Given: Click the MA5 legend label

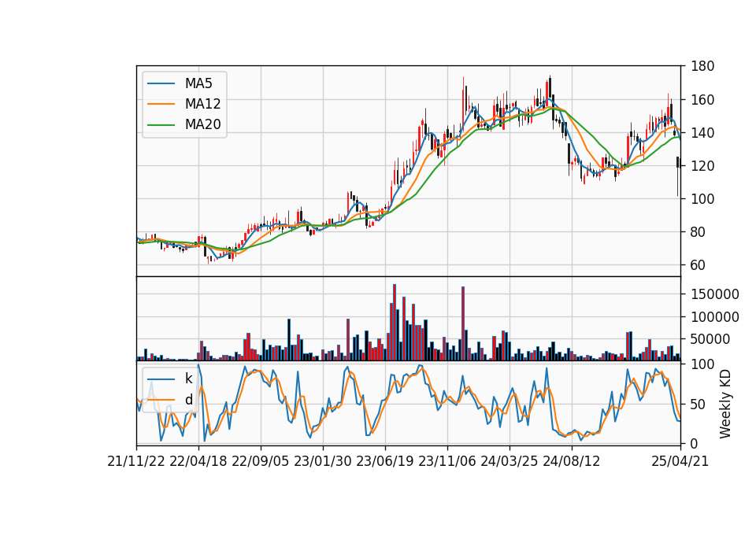Looking at the screenshot, I should (x=198, y=83).
